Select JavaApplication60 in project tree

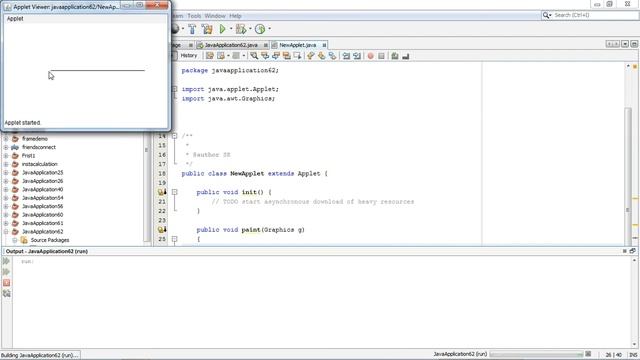click(42, 215)
